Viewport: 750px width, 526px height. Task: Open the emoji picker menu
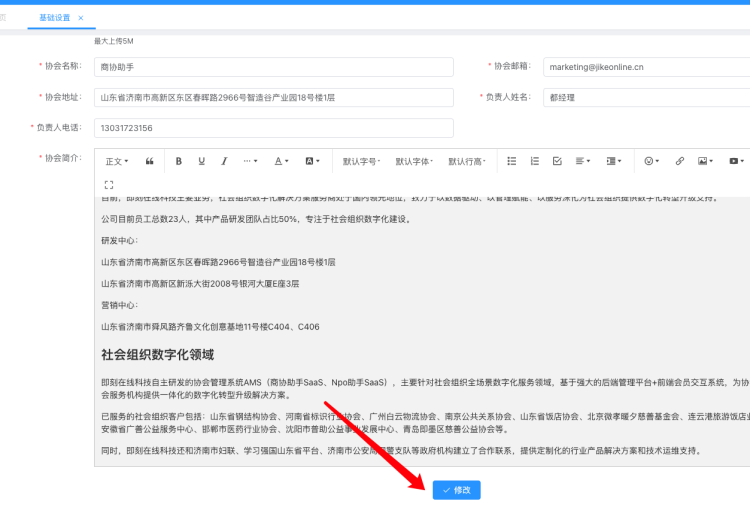coord(652,161)
